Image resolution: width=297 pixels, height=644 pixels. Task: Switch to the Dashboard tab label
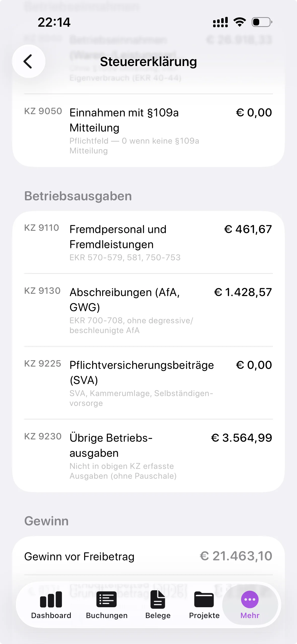coord(51,616)
